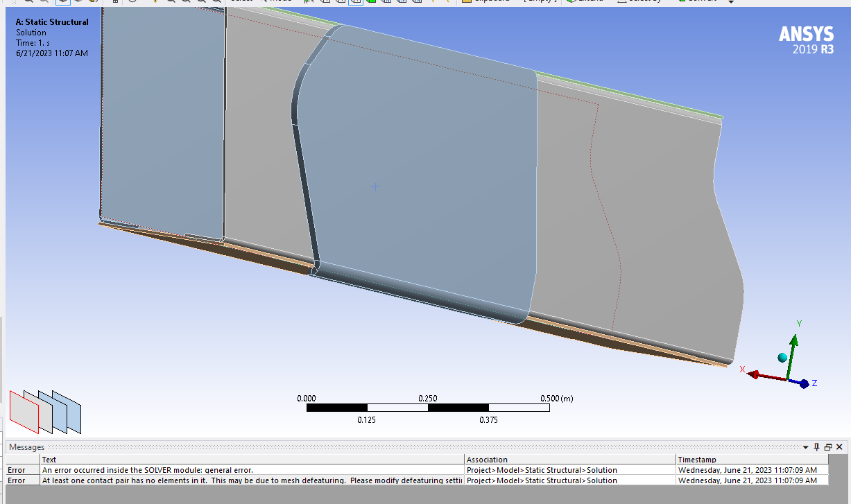Close the Messages panel
Viewport: 851px width, 504px height.
point(839,447)
